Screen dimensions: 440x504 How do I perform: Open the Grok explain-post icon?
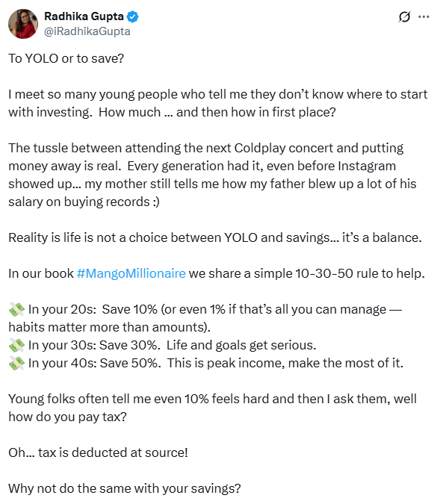click(404, 16)
